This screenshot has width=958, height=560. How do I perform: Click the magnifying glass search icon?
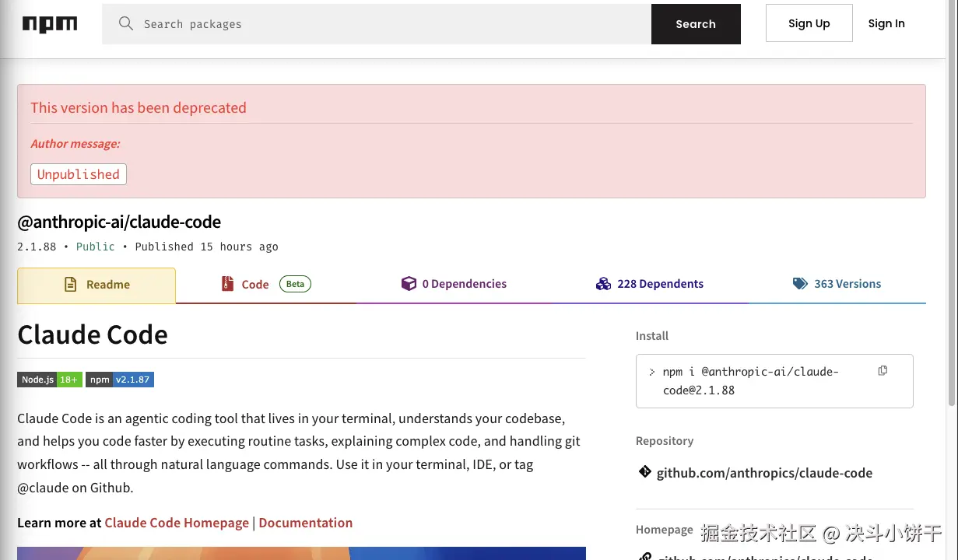pos(126,23)
